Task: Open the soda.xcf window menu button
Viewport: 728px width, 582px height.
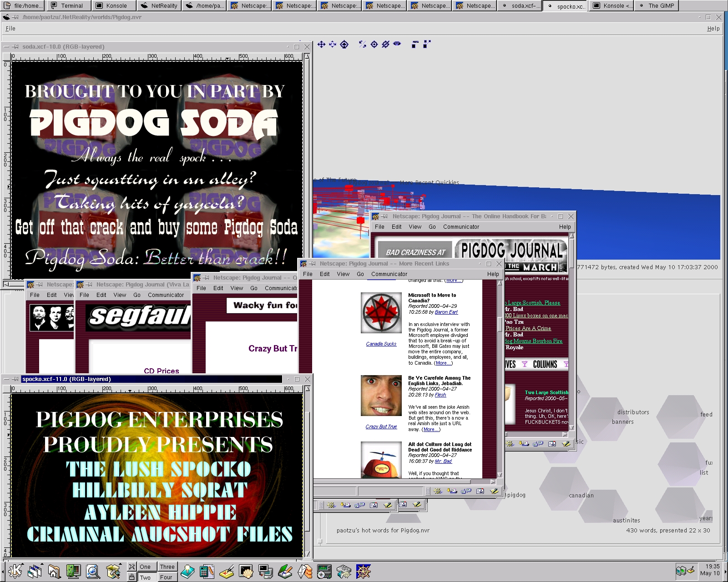Action: point(5,46)
